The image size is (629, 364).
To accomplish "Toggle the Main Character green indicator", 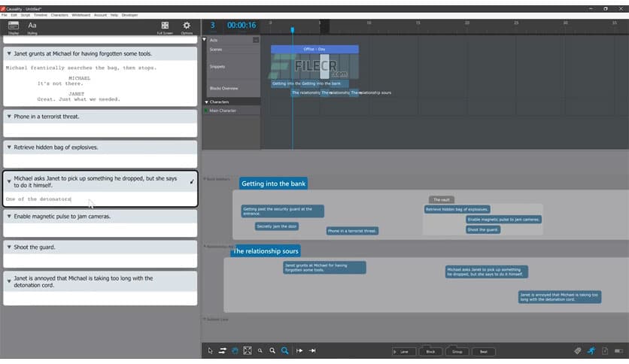I will [205, 111].
